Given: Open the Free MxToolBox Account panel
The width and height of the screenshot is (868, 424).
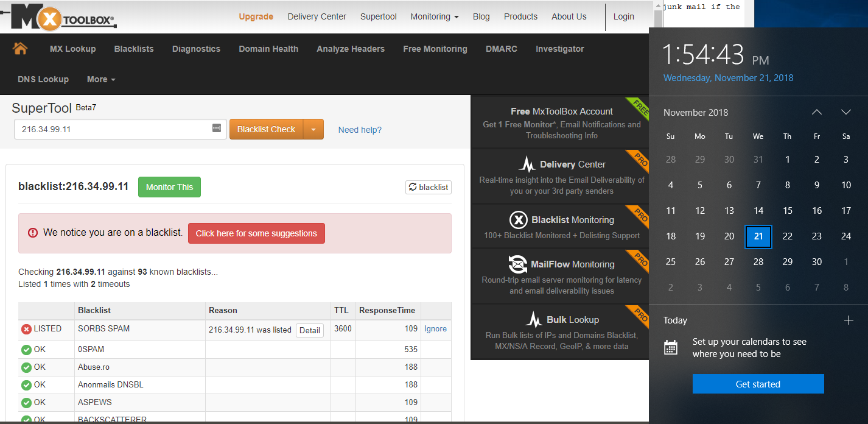Looking at the screenshot, I should (560, 122).
